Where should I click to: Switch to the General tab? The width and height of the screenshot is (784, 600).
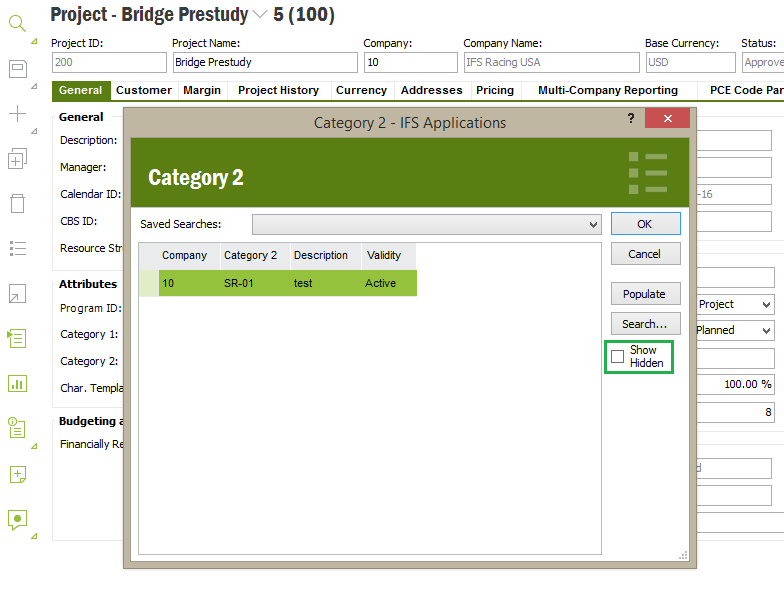tap(81, 90)
